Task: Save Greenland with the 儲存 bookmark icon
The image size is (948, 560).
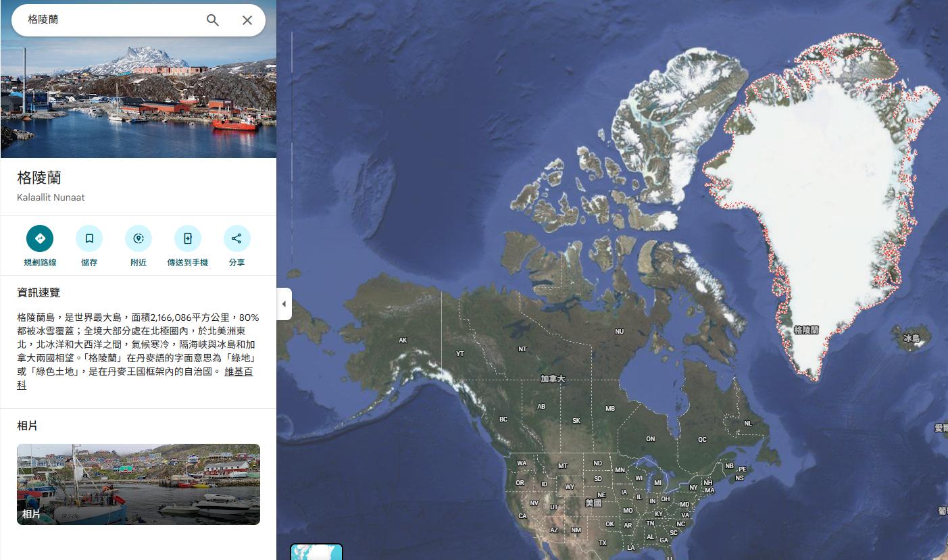Action: click(89, 238)
